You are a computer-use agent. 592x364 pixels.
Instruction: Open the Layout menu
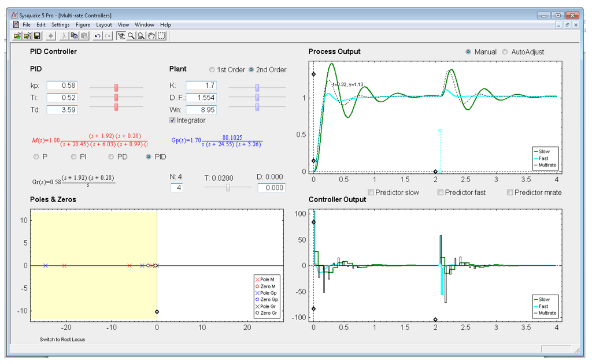pyautogui.click(x=104, y=25)
